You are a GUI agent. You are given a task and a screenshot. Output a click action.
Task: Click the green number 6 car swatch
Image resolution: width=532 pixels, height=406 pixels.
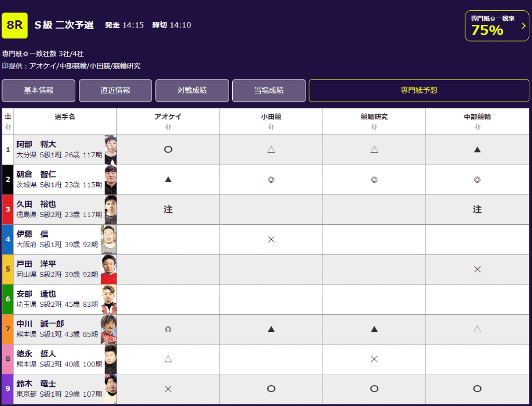click(8, 299)
